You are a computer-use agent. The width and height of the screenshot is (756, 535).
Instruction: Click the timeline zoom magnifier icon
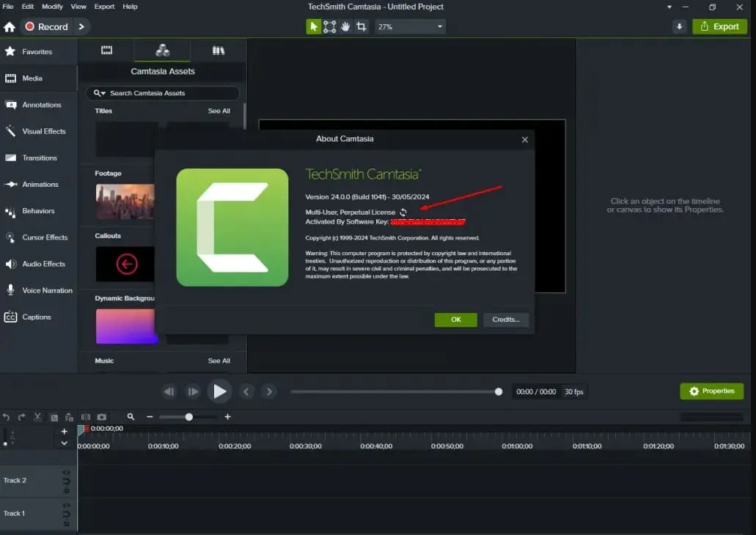pos(131,416)
